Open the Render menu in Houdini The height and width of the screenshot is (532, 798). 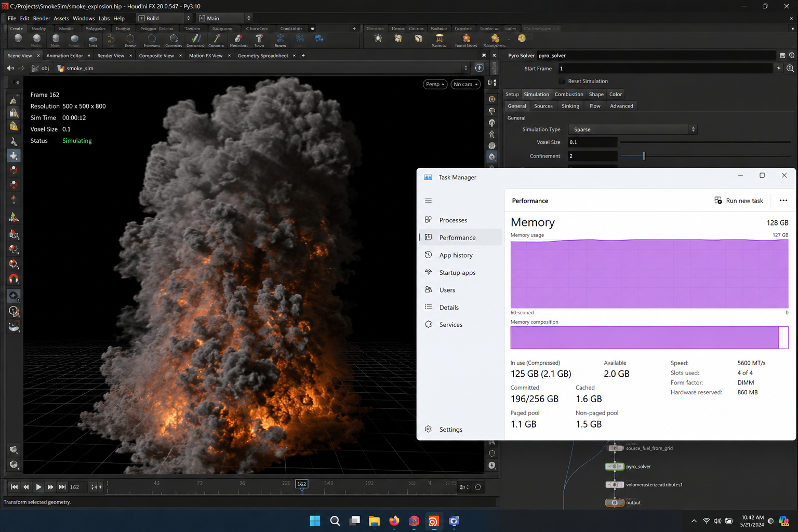coord(42,18)
